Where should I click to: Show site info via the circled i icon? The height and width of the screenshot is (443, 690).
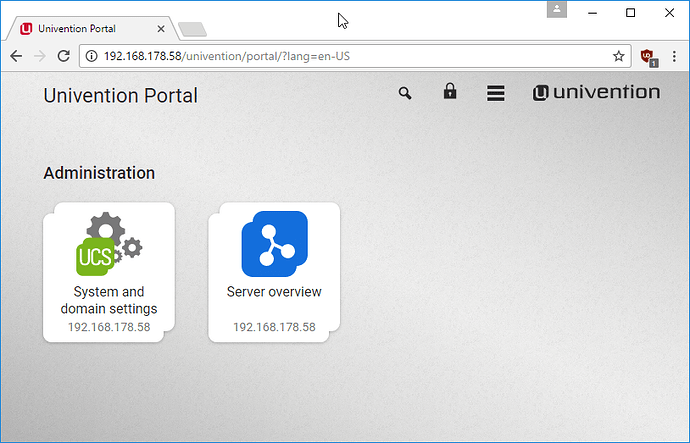pyautogui.click(x=92, y=56)
